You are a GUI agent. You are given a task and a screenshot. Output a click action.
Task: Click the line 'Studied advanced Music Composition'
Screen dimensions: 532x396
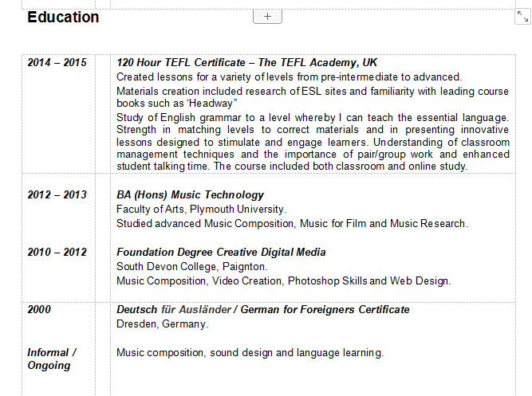[x=292, y=223]
